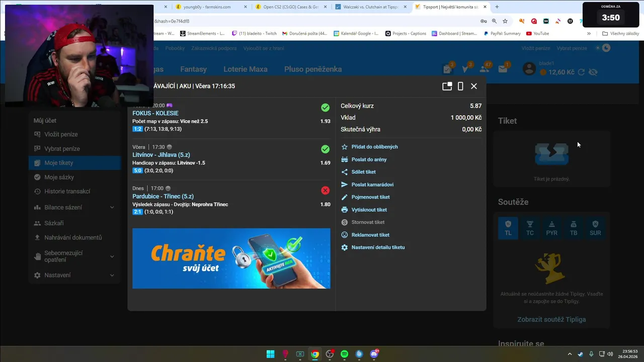644x362 pixels.
Task: Open Historie transakcí in the sidebar
Action: 74,192
